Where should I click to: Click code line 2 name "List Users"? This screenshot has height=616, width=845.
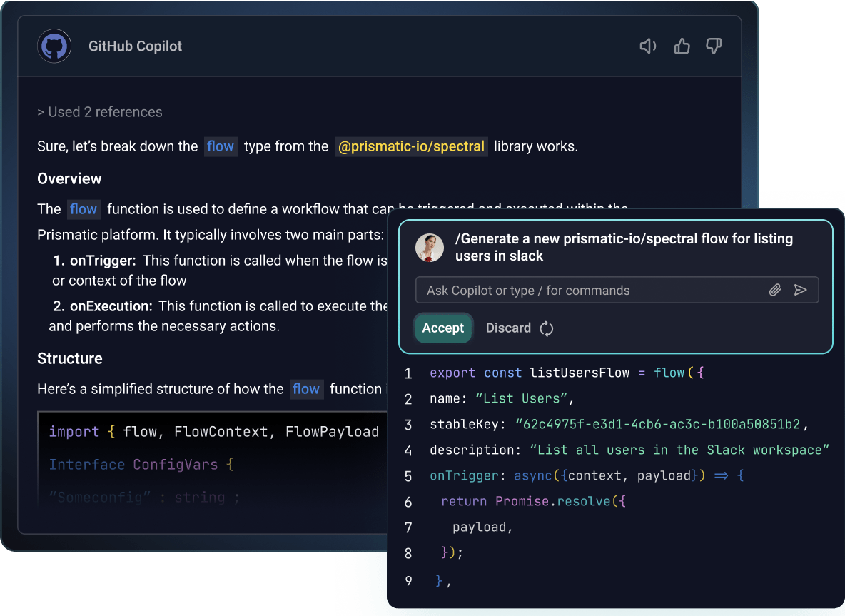[x=502, y=399]
